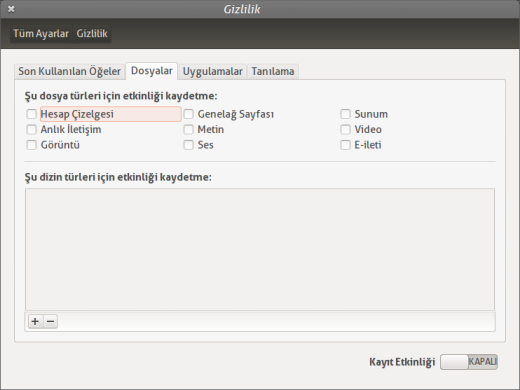Enable the Video checkbox

(345, 129)
